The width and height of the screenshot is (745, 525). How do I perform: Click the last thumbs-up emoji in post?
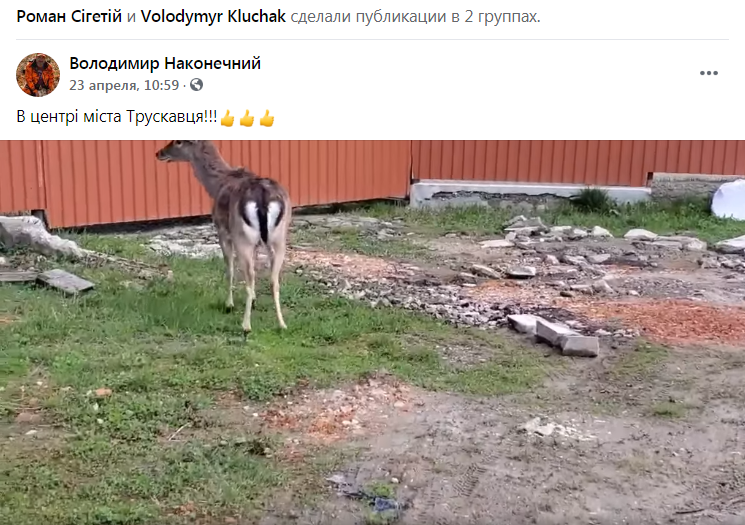[267, 118]
